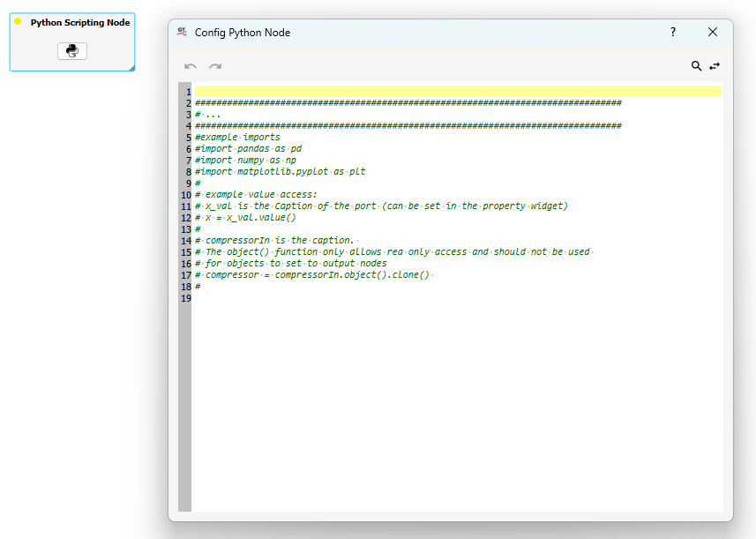
Task: Click the 'compressorIn is the caption.' line
Action: 275,240
